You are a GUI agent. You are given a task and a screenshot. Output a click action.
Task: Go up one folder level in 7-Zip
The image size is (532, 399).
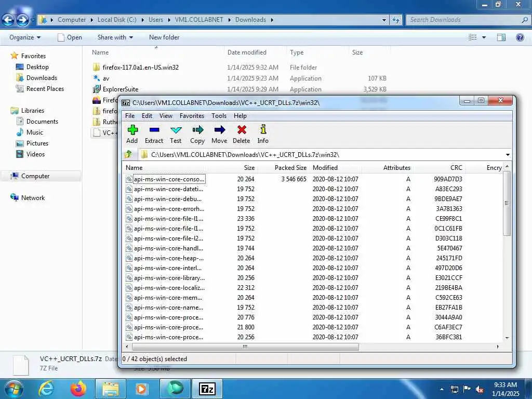point(129,154)
